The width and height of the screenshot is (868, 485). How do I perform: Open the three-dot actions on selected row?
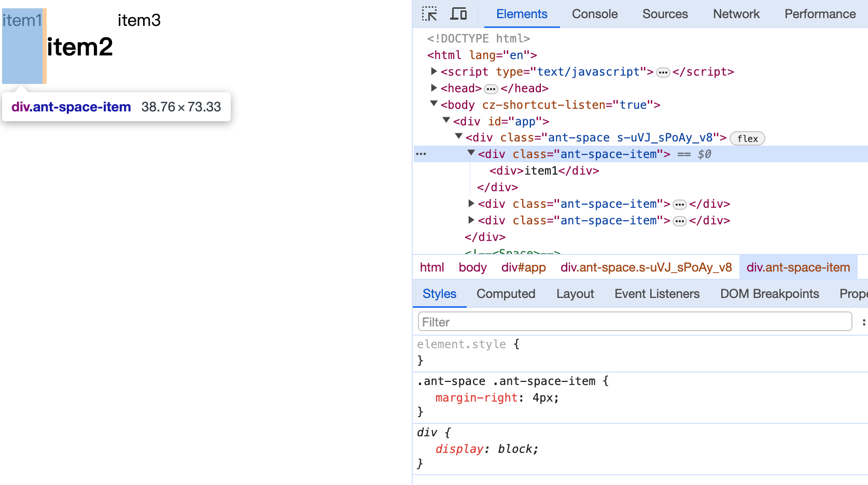click(x=421, y=154)
